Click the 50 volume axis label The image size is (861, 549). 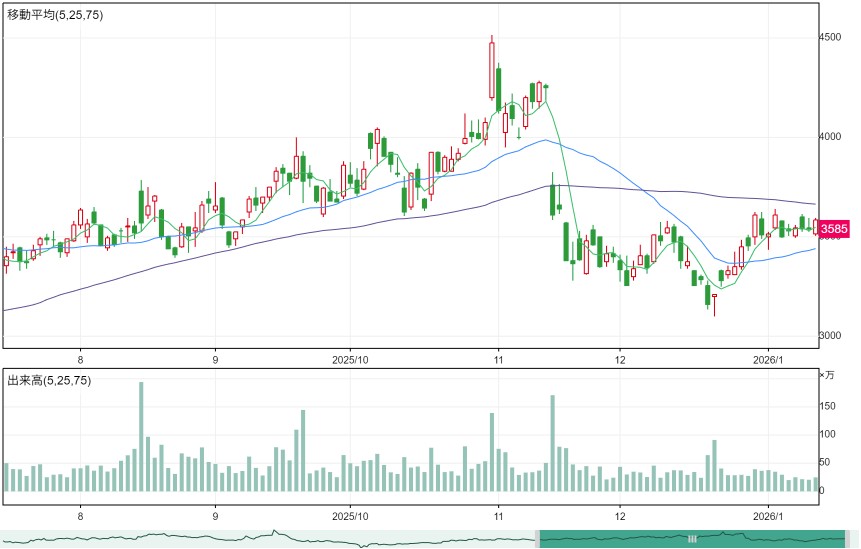[x=825, y=462]
